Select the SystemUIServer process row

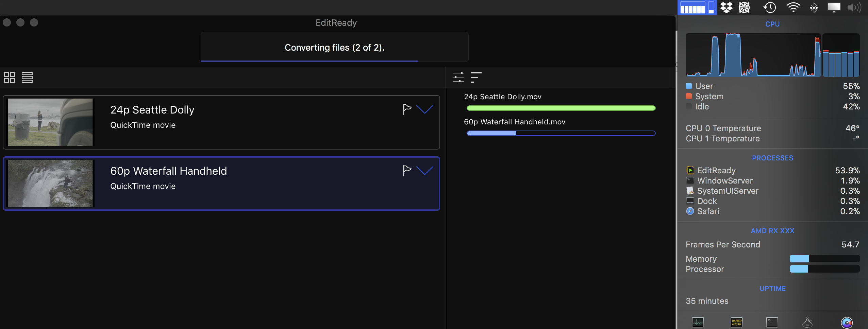click(773, 191)
